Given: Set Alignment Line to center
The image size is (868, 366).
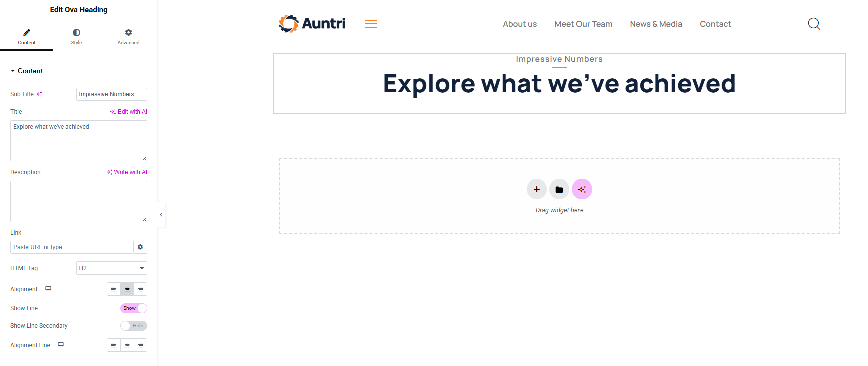Looking at the screenshot, I should tap(127, 345).
